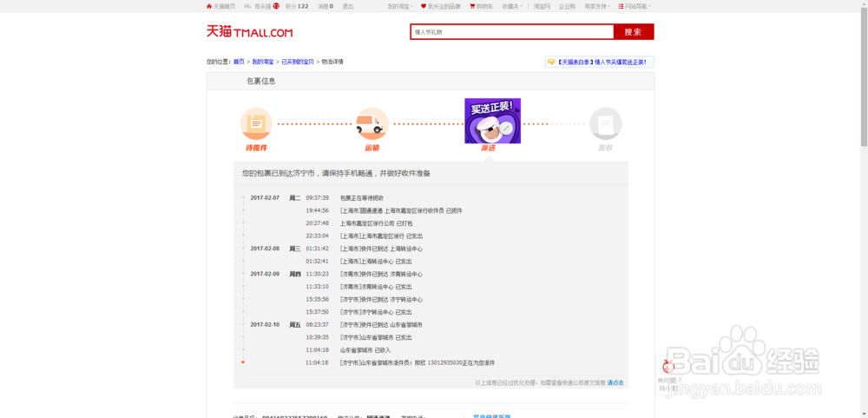This screenshot has width=868, height=418.
Task: Click the 快件已到达 上海转运中心 entry
Action: click(x=381, y=249)
